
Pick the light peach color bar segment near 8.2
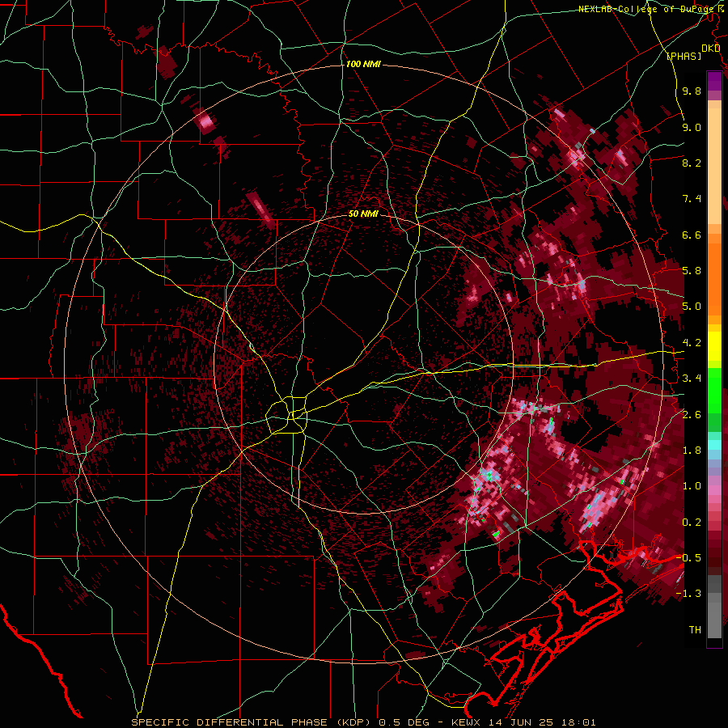tap(714, 167)
